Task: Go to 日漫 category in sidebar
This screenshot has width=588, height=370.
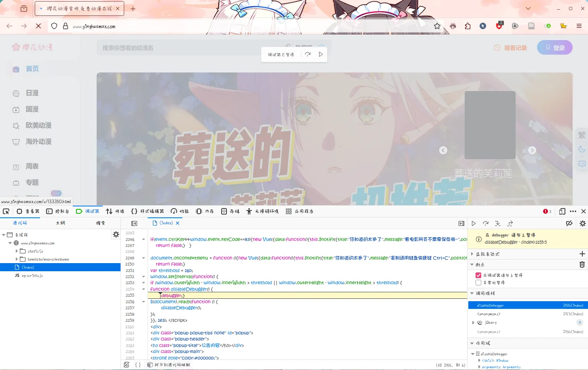Action: coord(32,93)
